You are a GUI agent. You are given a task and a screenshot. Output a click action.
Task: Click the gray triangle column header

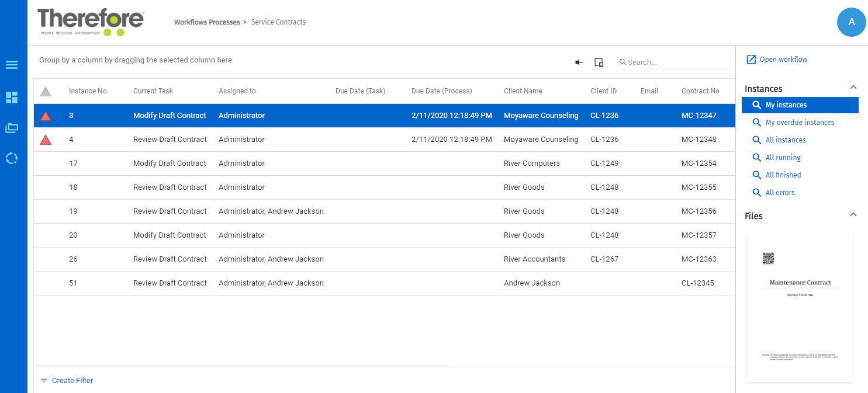click(x=46, y=92)
